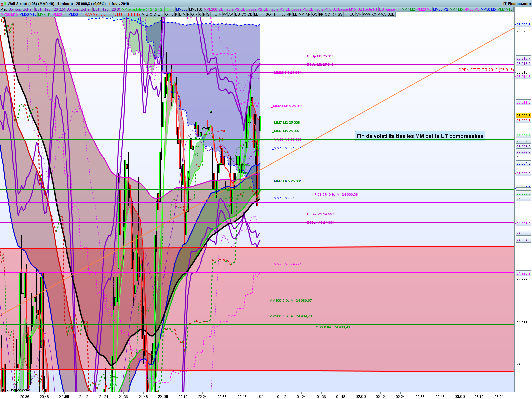Select the BB basse M15 label
The height and width of the screenshot is (399, 532).
tap(344, 9)
